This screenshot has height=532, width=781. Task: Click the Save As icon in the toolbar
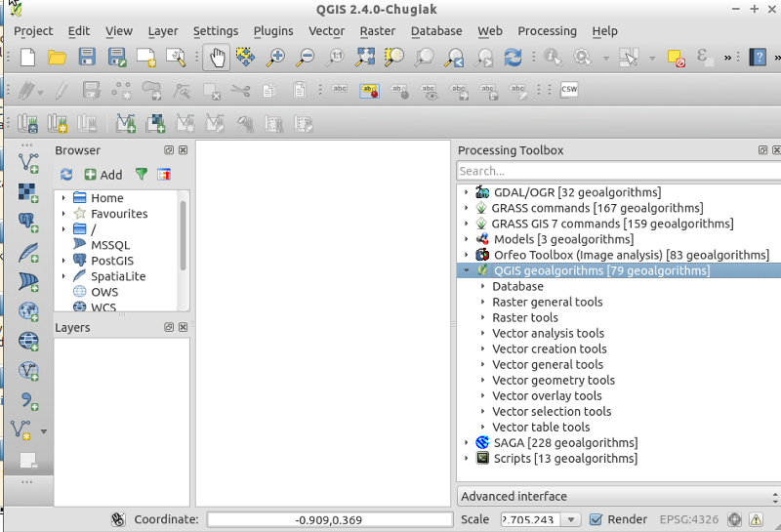(117, 58)
